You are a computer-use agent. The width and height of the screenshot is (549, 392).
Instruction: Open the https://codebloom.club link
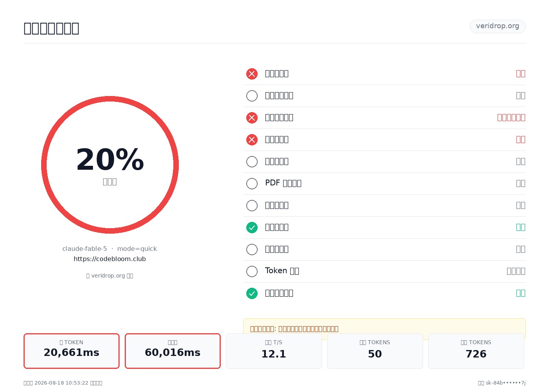pos(110,259)
